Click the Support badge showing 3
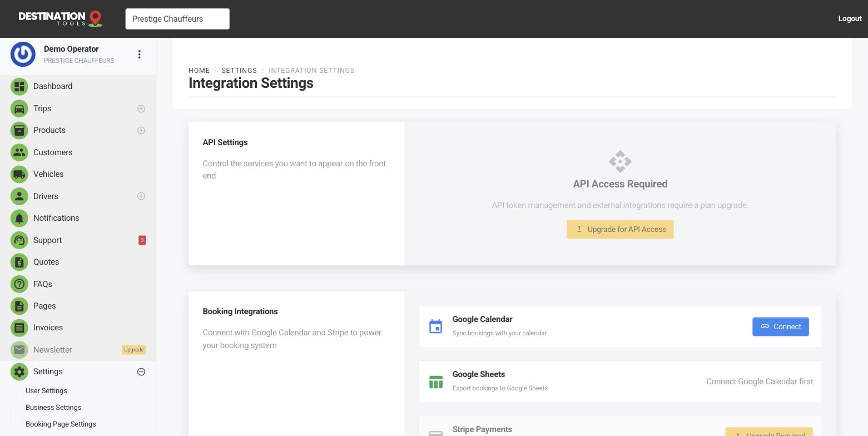Viewport: 868px width, 436px height. click(x=142, y=240)
